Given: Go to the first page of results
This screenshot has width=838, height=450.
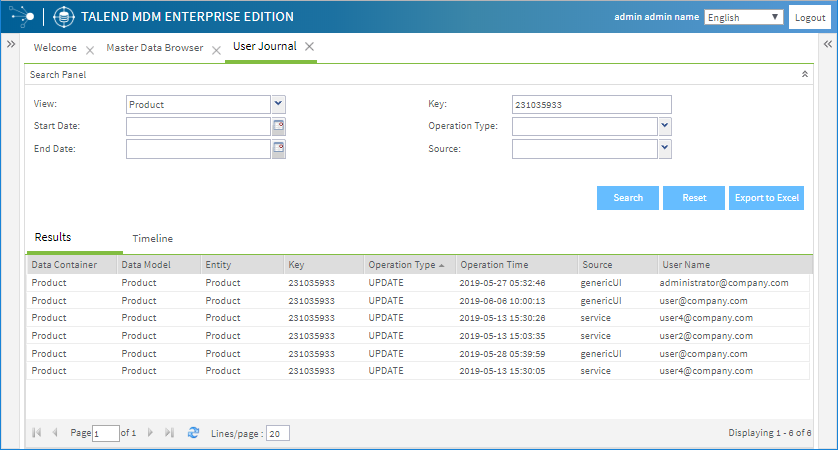Looking at the screenshot, I should 37,433.
